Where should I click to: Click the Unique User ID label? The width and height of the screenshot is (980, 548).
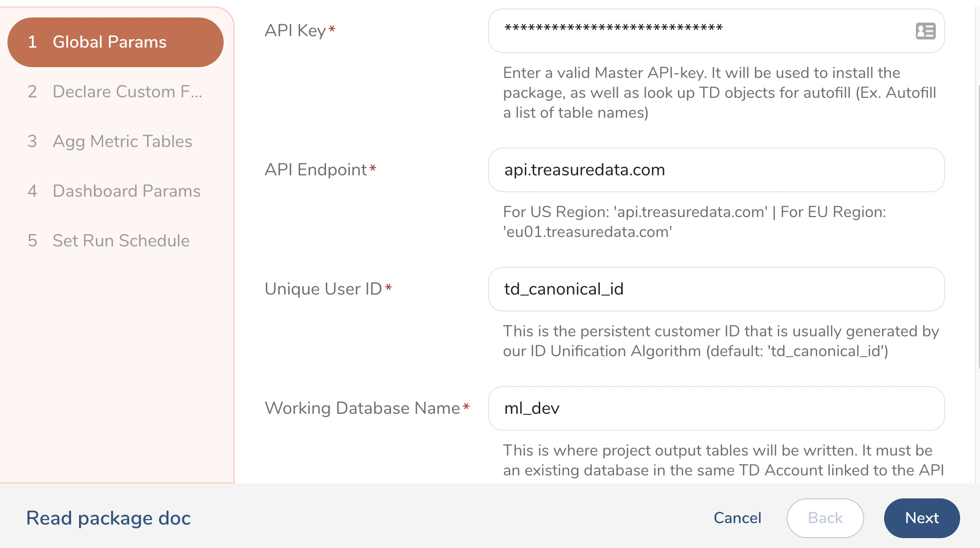click(323, 289)
